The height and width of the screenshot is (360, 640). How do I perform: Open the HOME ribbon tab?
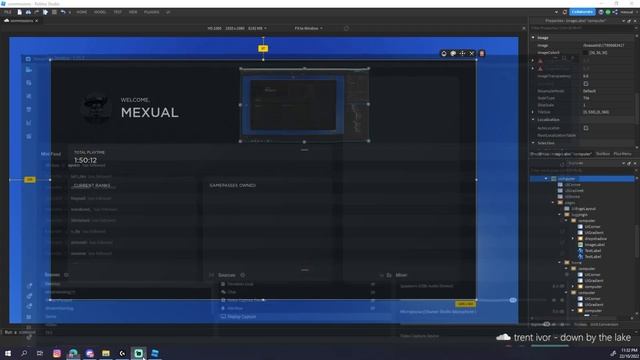click(82, 12)
